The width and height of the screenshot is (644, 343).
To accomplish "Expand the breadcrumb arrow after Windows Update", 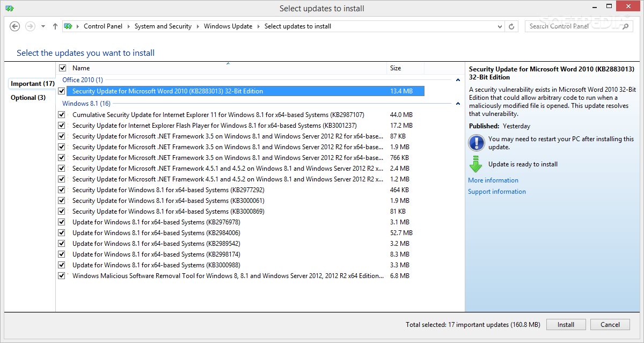I will [258, 26].
